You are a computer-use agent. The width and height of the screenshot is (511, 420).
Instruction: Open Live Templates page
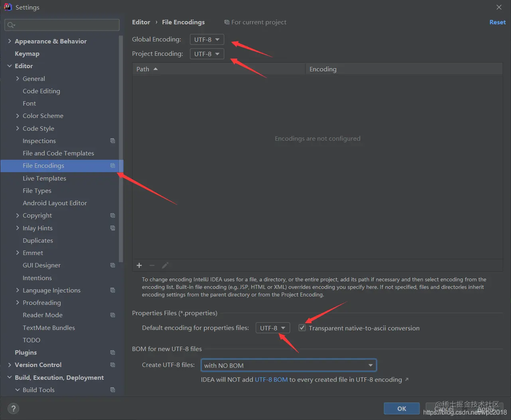click(x=44, y=178)
